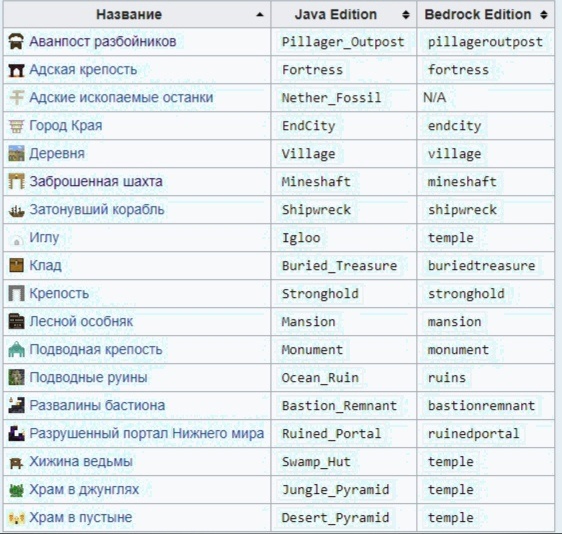Select the Ruined_Portal code text

[x=331, y=434]
